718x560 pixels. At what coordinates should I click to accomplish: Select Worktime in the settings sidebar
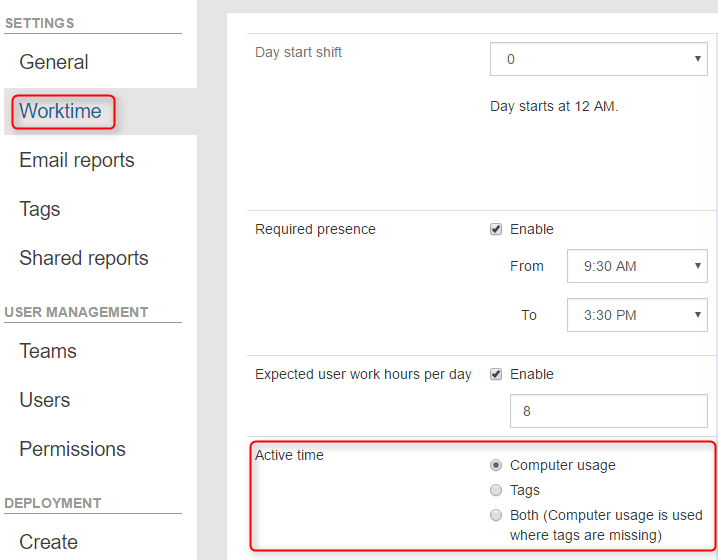(x=60, y=111)
